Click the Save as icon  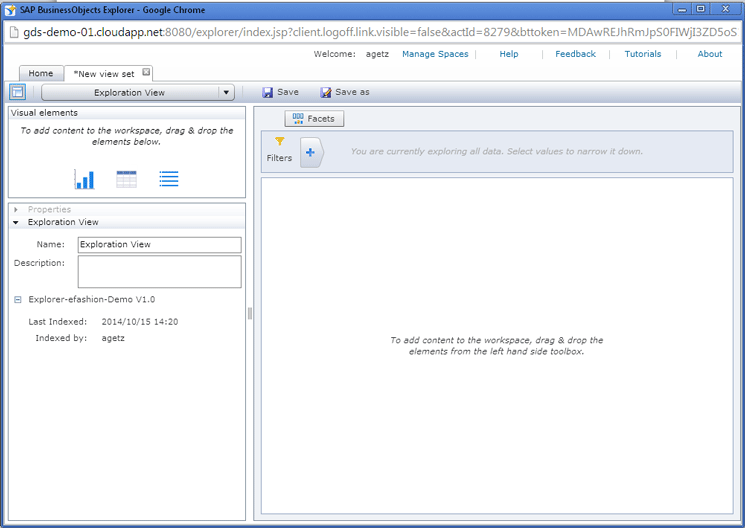326,93
